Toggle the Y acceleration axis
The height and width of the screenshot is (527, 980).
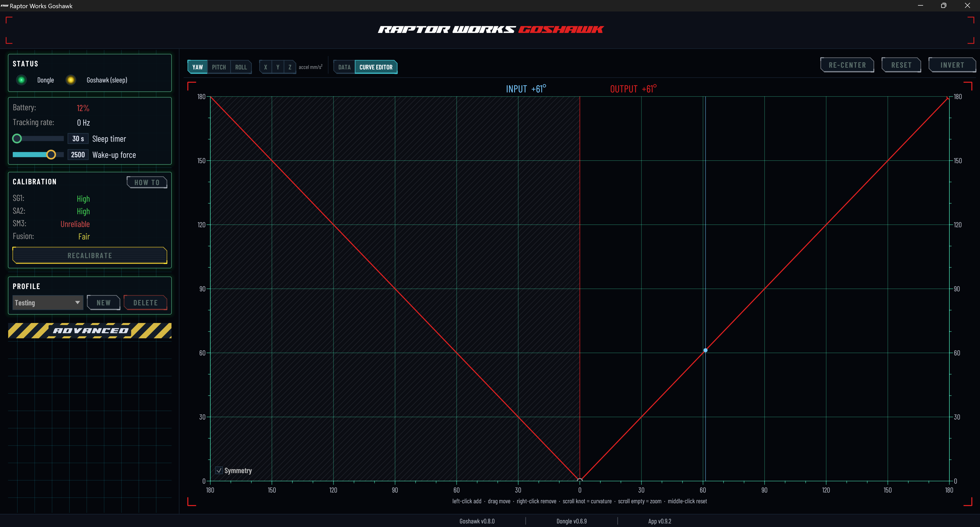click(278, 67)
